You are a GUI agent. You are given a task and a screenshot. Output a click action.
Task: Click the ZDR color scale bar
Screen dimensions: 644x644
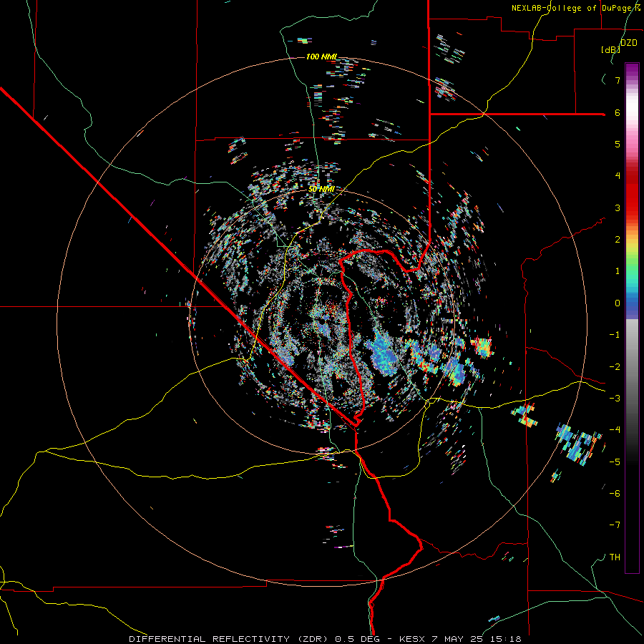click(x=632, y=318)
